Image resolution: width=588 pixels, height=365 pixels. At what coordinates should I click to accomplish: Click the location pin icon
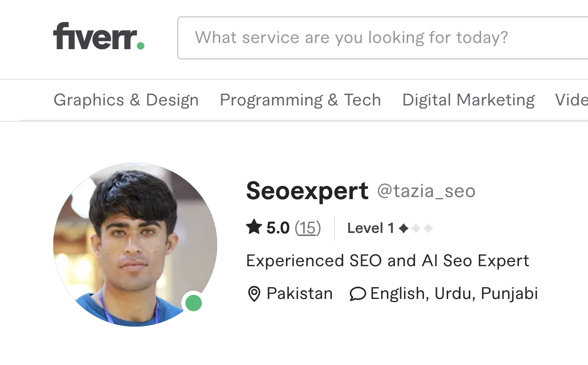click(x=254, y=294)
